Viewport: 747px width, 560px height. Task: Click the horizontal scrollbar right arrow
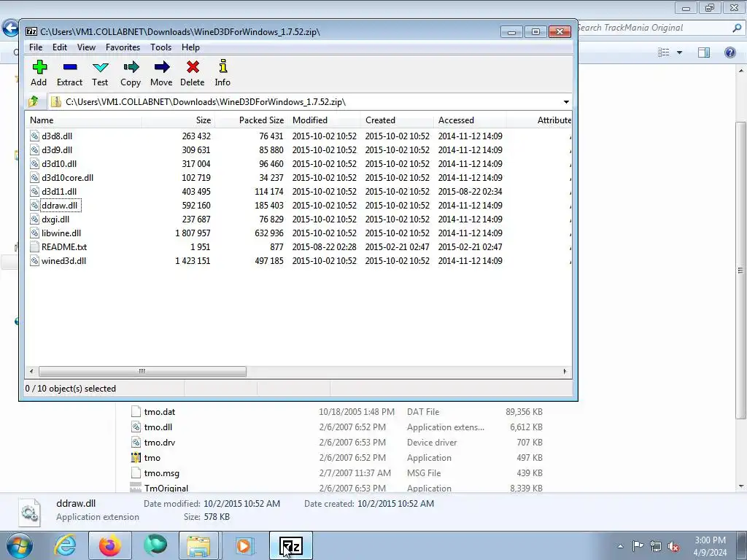point(565,371)
